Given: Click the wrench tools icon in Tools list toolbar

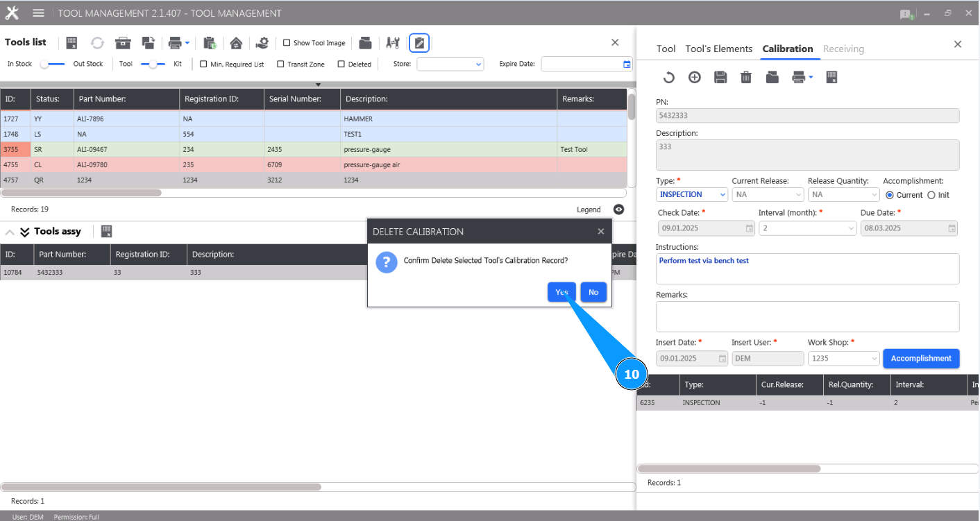Looking at the screenshot, I should click(x=393, y=43).
